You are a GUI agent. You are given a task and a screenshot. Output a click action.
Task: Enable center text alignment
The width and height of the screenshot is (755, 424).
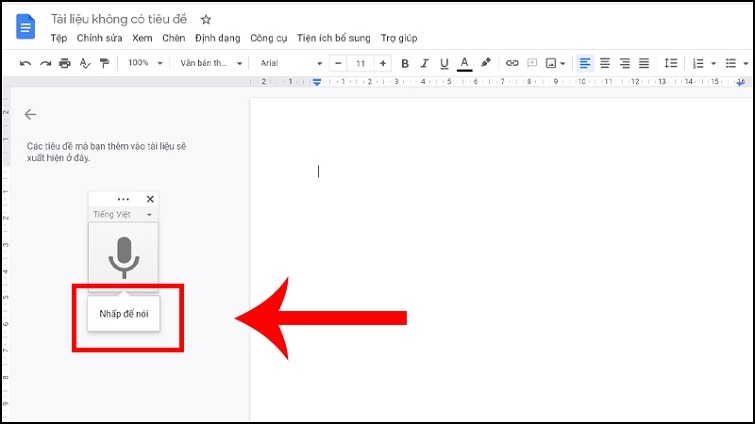[x=604, y=63]
